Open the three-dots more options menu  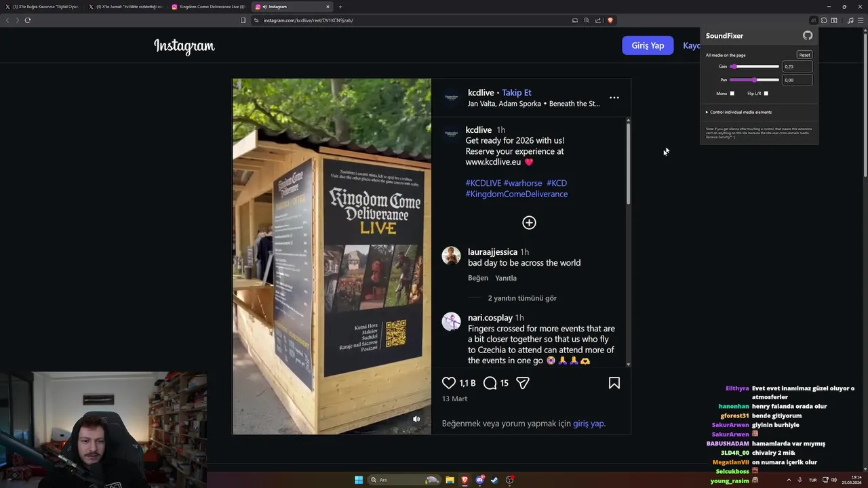click(614, 98)
